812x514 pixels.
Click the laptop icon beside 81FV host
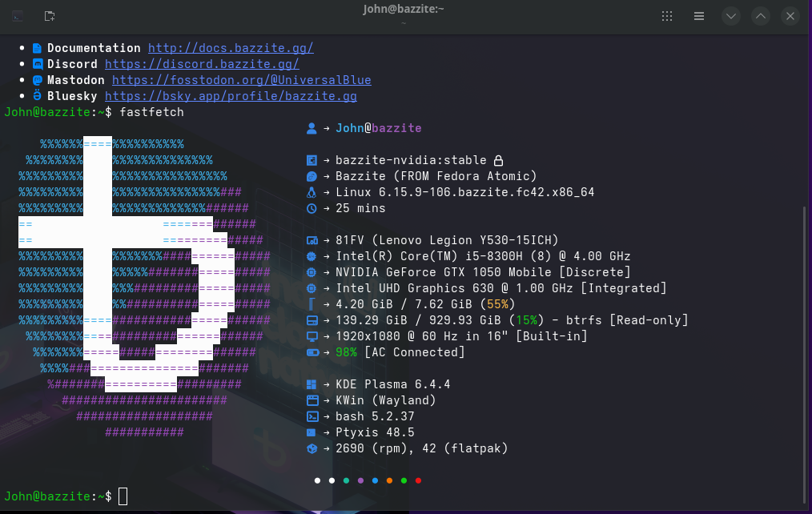[312, 240]
